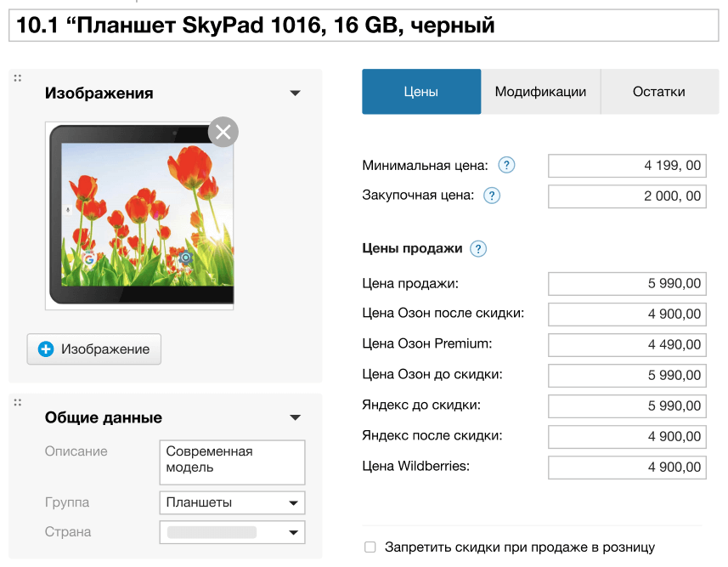This screenshot has width=728, height=567.
Task: Enable Запретить скидки при продаже в розницу
Action: (x=370, y=547)
